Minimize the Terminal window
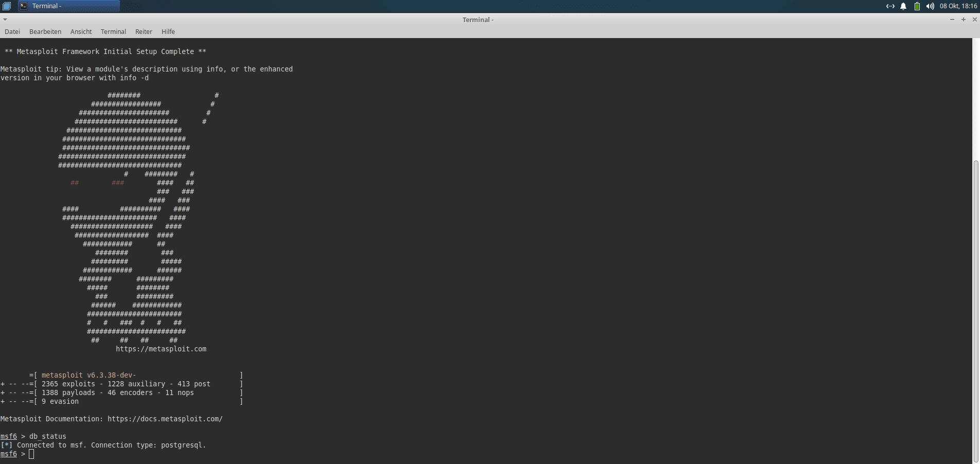Screen dimensions: 980x464 click(x=952, y=20)
